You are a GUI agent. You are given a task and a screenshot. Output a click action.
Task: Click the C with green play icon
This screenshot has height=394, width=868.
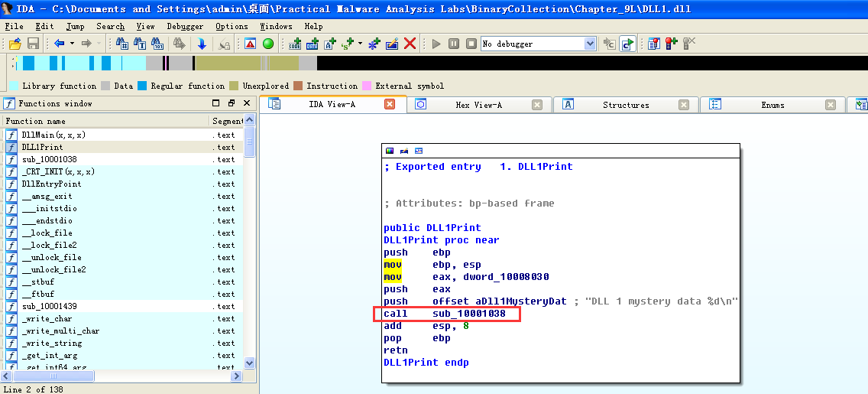point(628,43)
